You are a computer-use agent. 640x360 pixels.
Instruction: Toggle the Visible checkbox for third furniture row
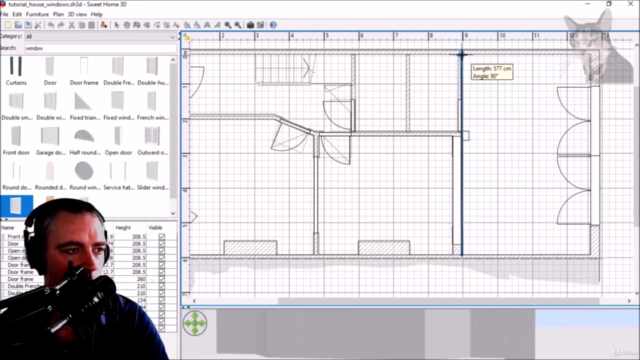pyautogui.click(x=162, y=251)
